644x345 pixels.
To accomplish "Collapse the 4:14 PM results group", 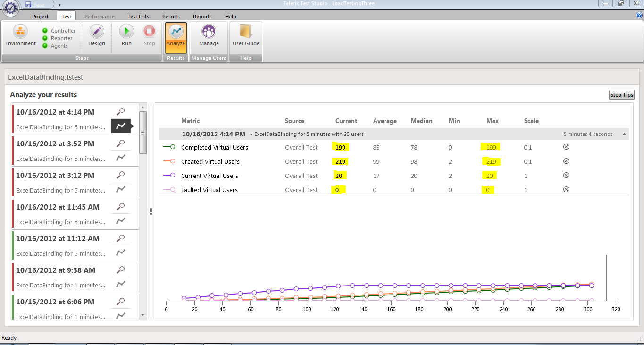I will coord(625,135).
